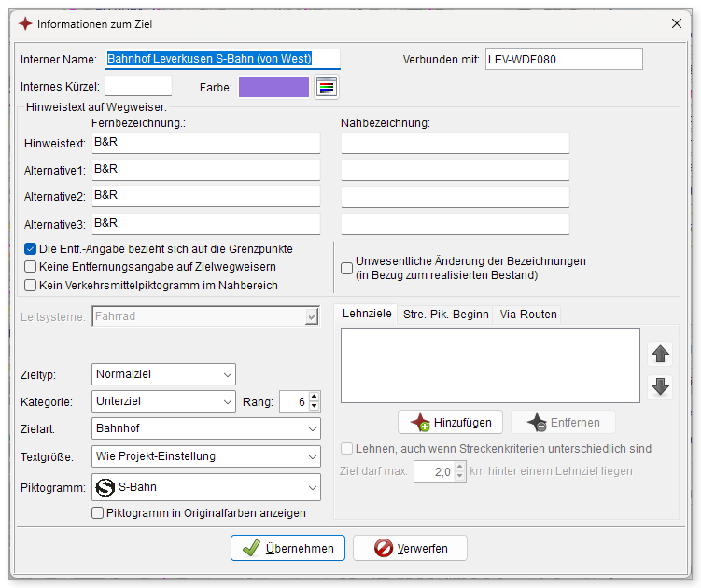
Task: Switch to the Via-Routen tab
Action: point(528,315)
